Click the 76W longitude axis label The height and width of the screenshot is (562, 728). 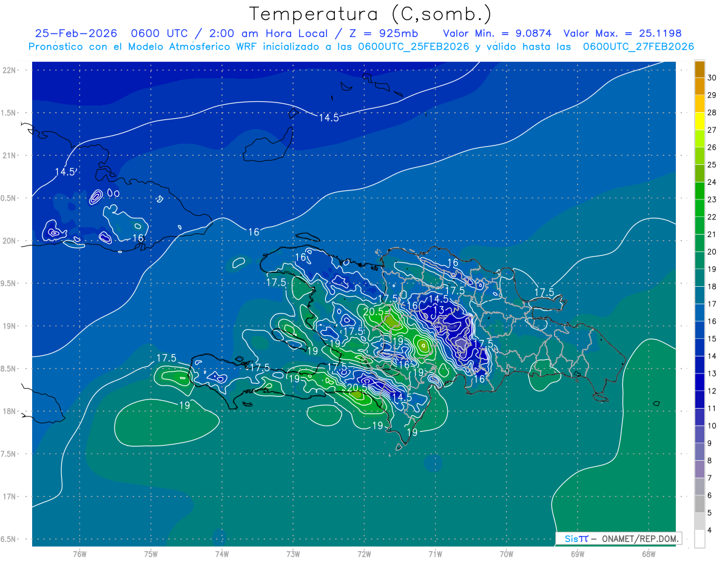pyautogui.click(x=79, y=554)
